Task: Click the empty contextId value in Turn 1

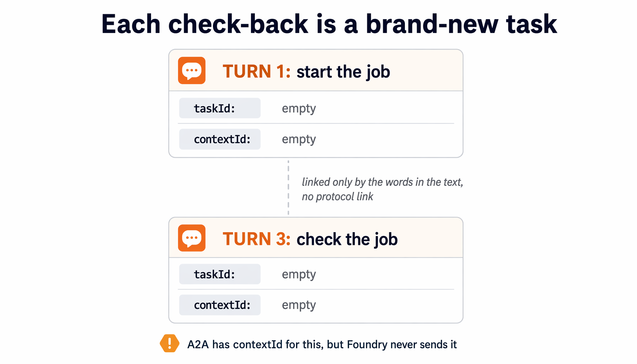Action: tap(299, 140)
